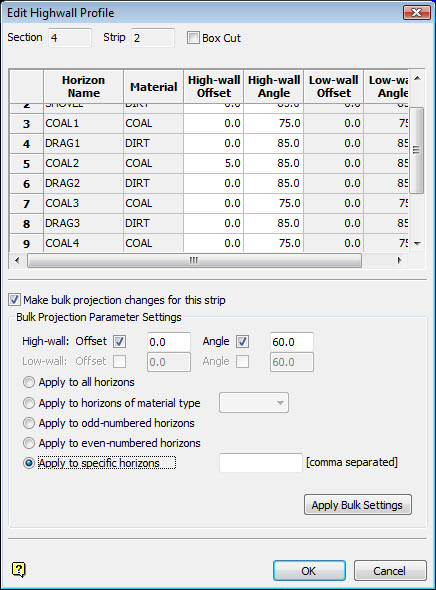Click the specific horizons comma separated field
This screenshot has width=436, height=590.
[260, 462]
